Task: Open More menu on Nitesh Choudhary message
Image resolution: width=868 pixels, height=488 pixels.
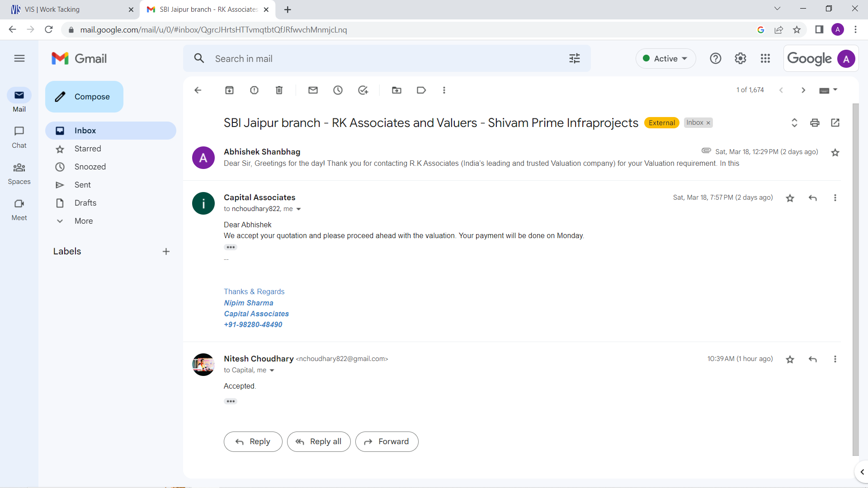Action: (835, 359)
